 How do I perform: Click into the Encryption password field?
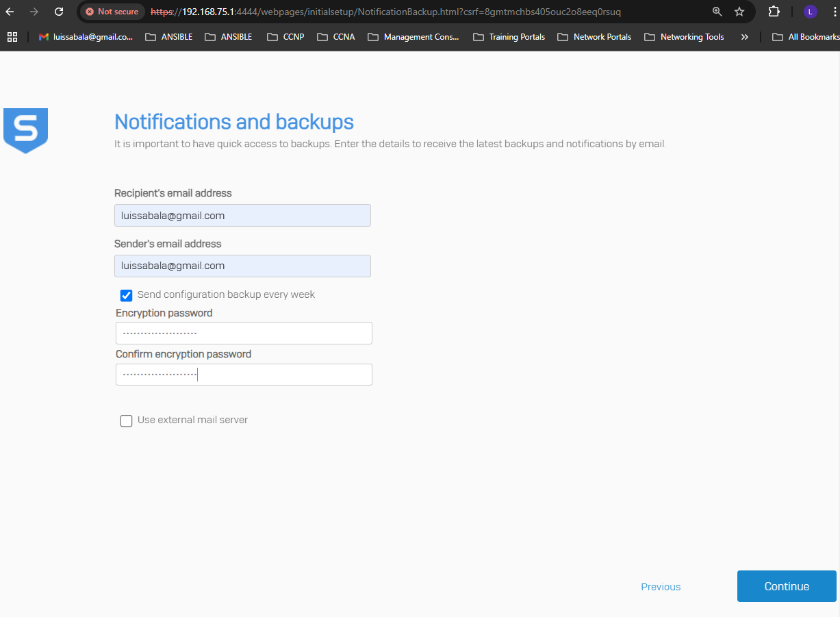(x=244, y=333)
